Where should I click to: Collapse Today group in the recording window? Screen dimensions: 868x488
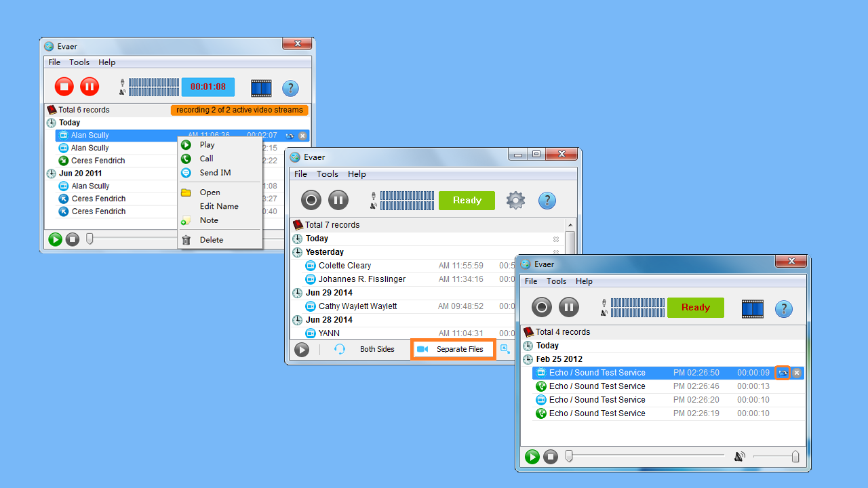52,123
